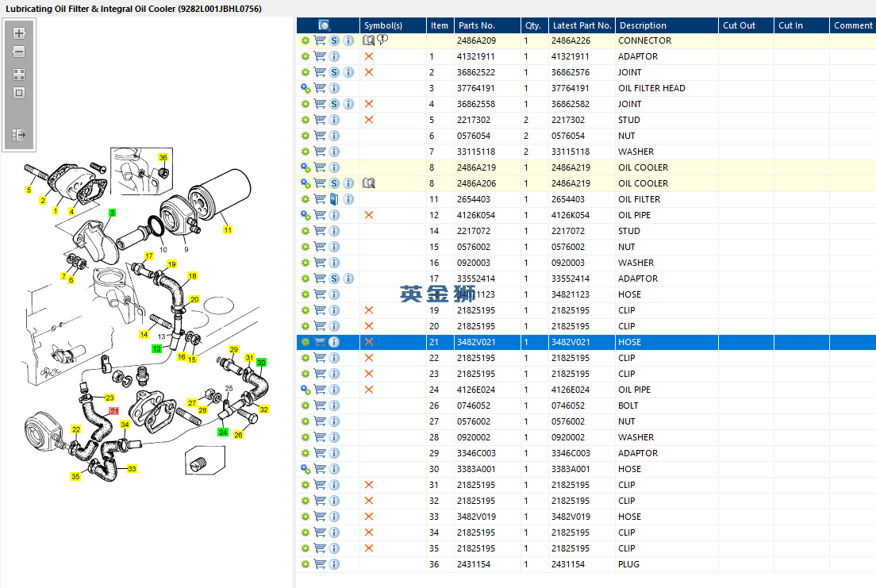The image size is (876, 588).
Task: Show info for selected HOSE 3482V021
Action: tap(334, 342)
